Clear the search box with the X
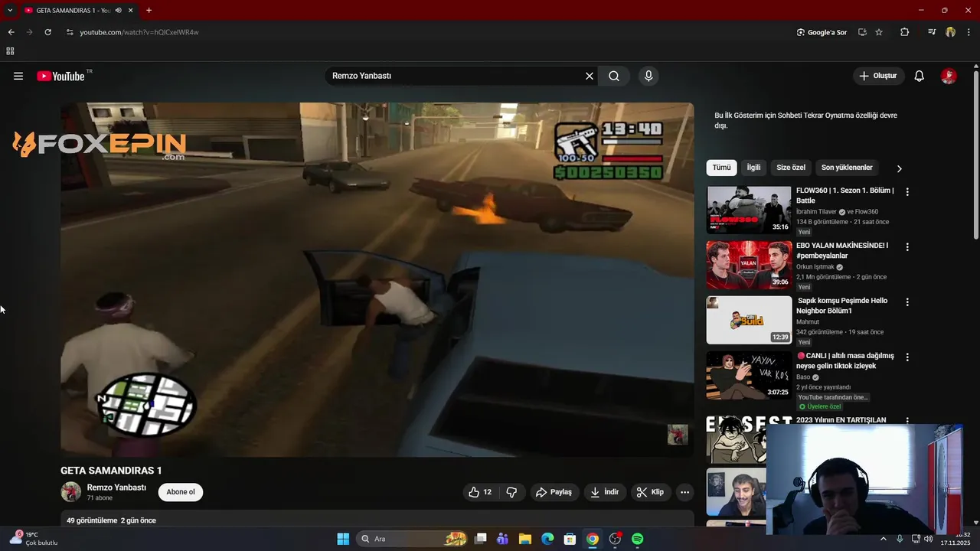Screen dimensions: 980x551 click(x=590, y=76)
